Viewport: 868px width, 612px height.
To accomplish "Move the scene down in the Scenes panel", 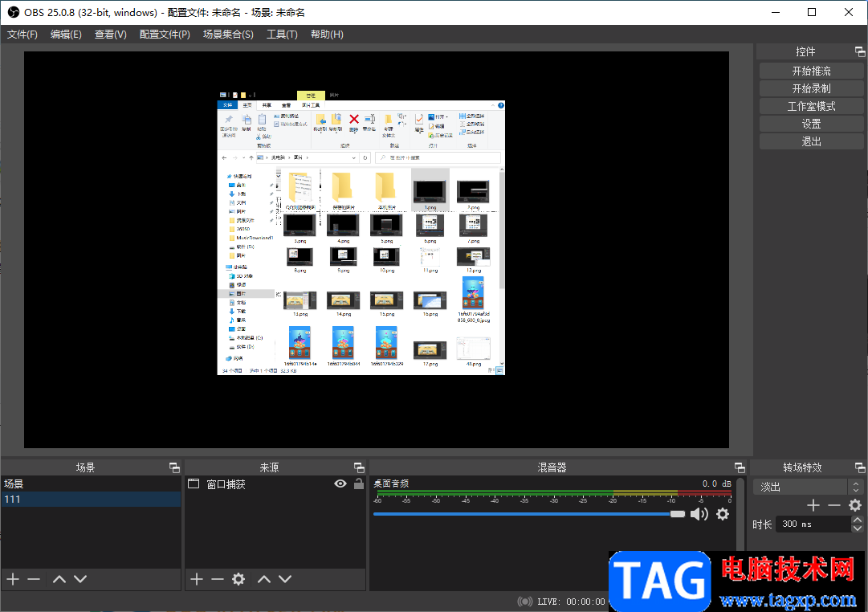I will coord(80,579).
